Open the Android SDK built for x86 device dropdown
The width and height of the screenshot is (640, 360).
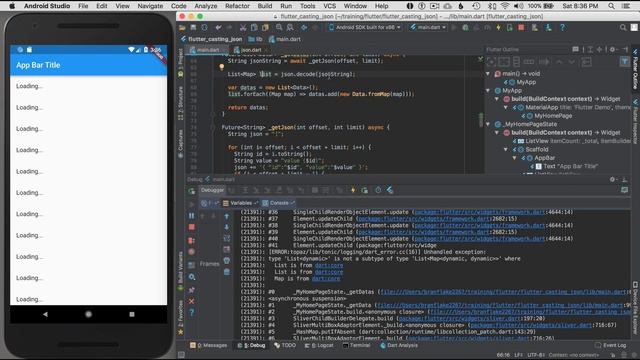(364, 27)
